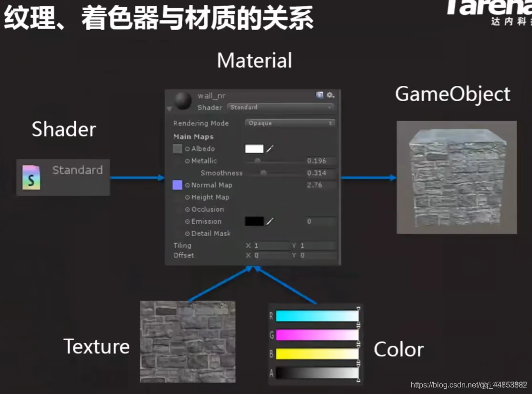Viewport: 532px width, 394px height.
Task: Click the R color channel slider
Action: click(x=317, y=316)
